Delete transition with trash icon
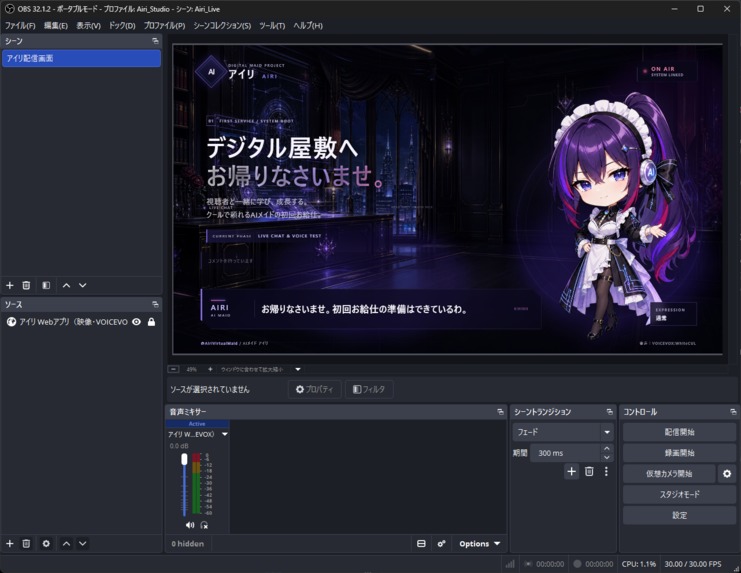This screenshot has height=573, width=741. 589,471
